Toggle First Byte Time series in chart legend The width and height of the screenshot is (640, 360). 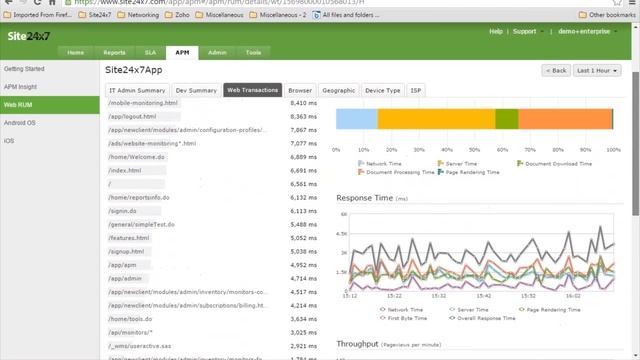(403, 318)
